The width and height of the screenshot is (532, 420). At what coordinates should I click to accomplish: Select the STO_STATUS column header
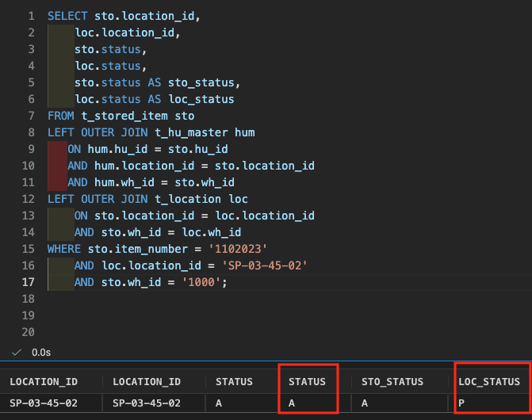(x=392, y=382)
